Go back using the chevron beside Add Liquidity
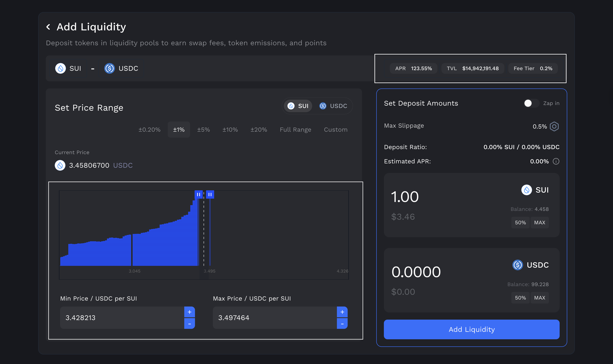 (x=48, y=27)
